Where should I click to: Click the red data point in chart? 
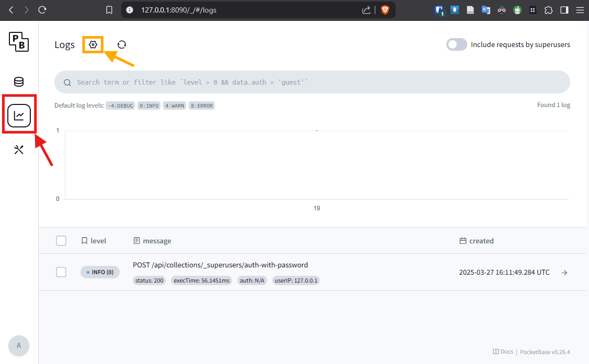click(x=317, y=131)
